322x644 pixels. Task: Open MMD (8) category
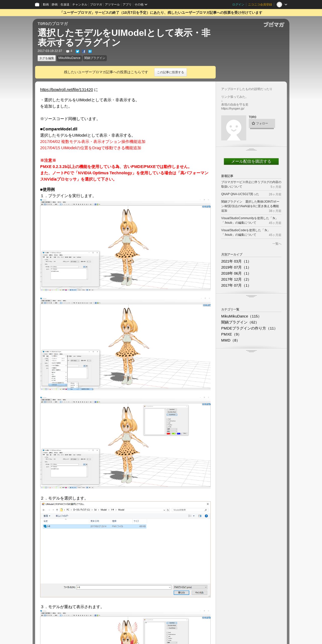click(x=230, y=340)
